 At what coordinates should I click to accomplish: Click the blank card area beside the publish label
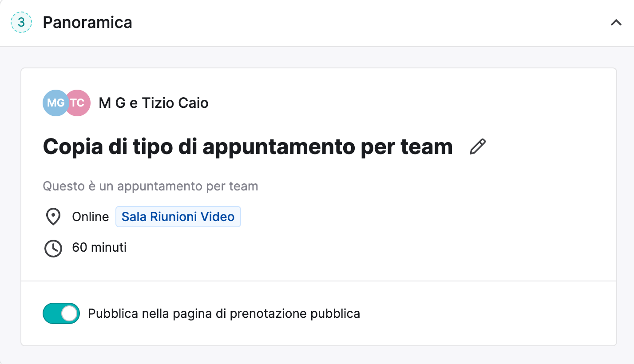pos(488,313)
